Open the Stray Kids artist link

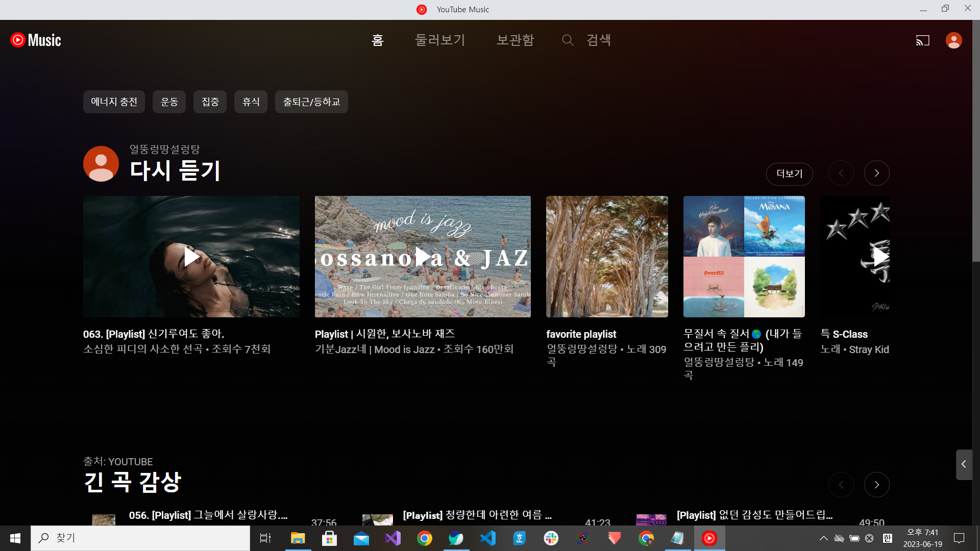[869, 349]
